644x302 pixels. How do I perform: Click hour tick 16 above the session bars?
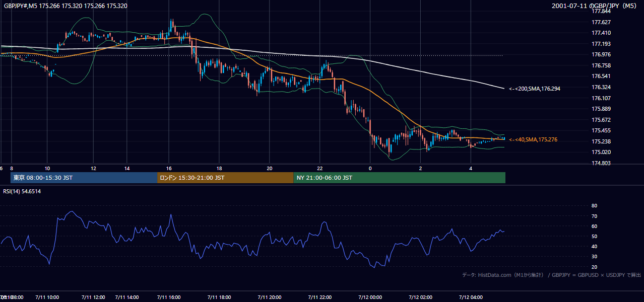click(x=169, y=168)
